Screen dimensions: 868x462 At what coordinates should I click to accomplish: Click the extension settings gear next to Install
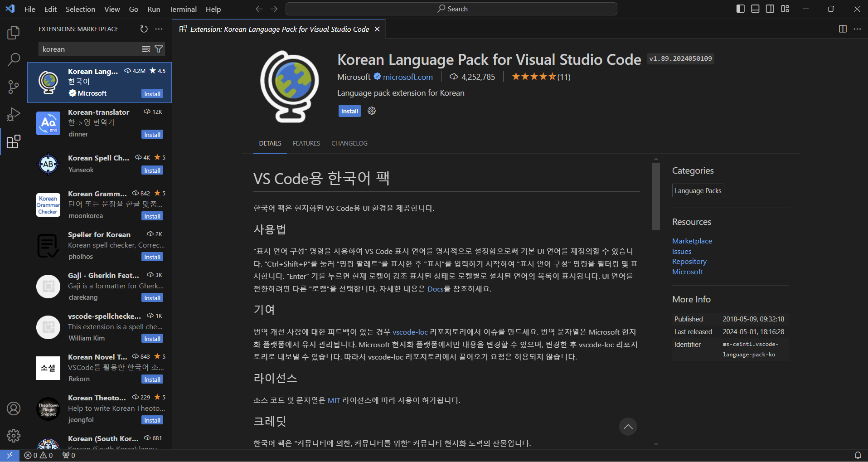372,111
